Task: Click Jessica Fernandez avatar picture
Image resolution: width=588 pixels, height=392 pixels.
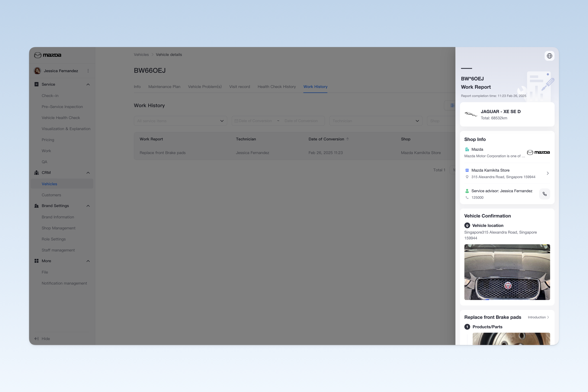Action: 37,71
